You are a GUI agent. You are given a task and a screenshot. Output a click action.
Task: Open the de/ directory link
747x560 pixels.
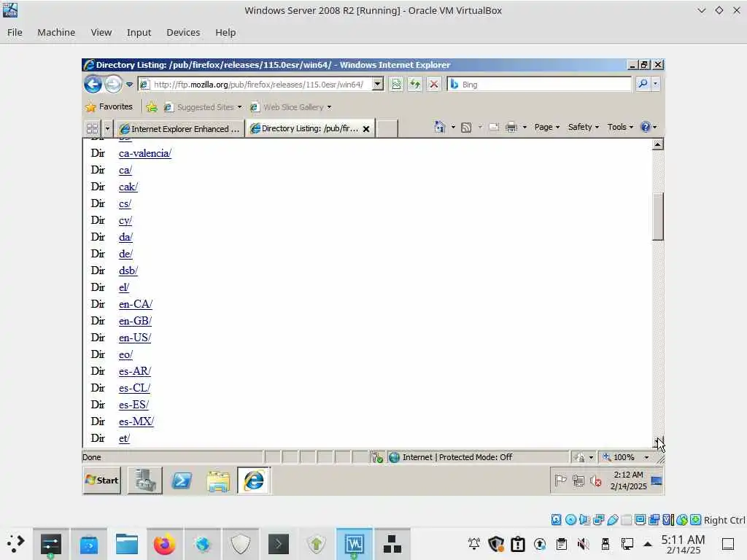click(x=125, y=254)
